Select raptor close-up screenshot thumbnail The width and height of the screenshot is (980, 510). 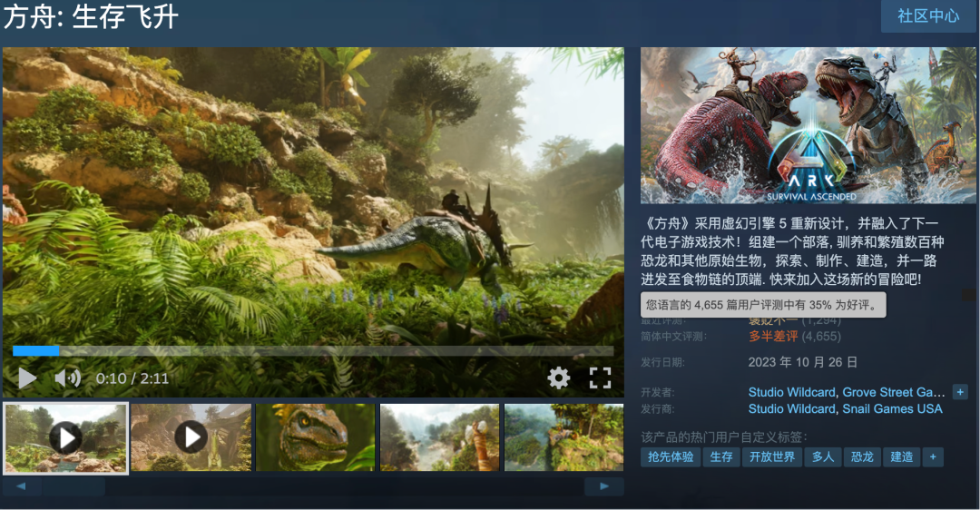click(316, 437)
